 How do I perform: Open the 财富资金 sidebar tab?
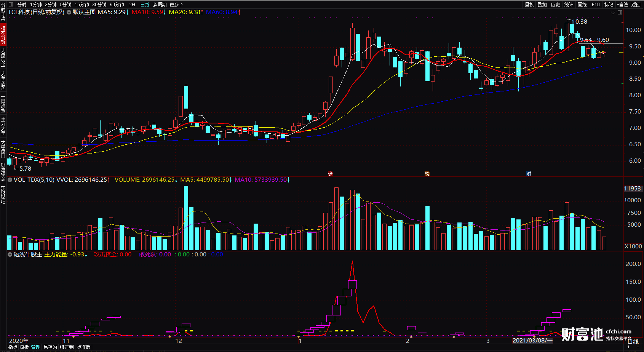pos(3,172)
